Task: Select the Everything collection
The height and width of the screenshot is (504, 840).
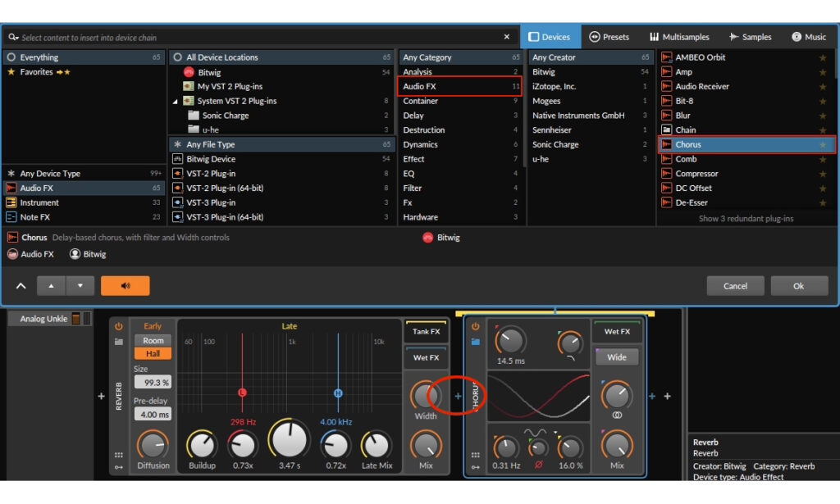Action: [x=84, y=57]
